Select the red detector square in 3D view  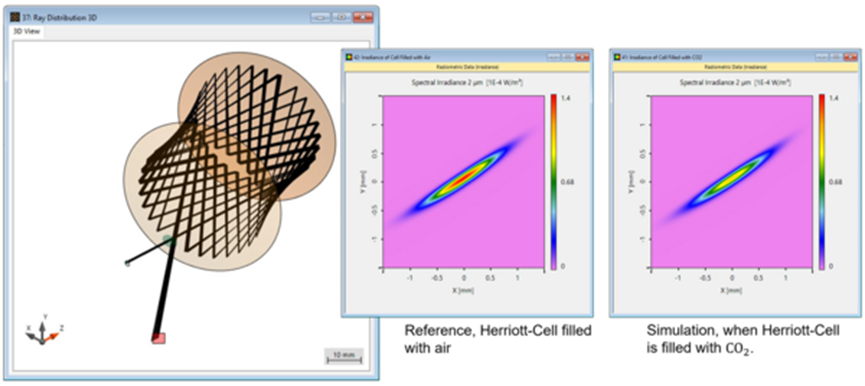(x=159, y=338)
